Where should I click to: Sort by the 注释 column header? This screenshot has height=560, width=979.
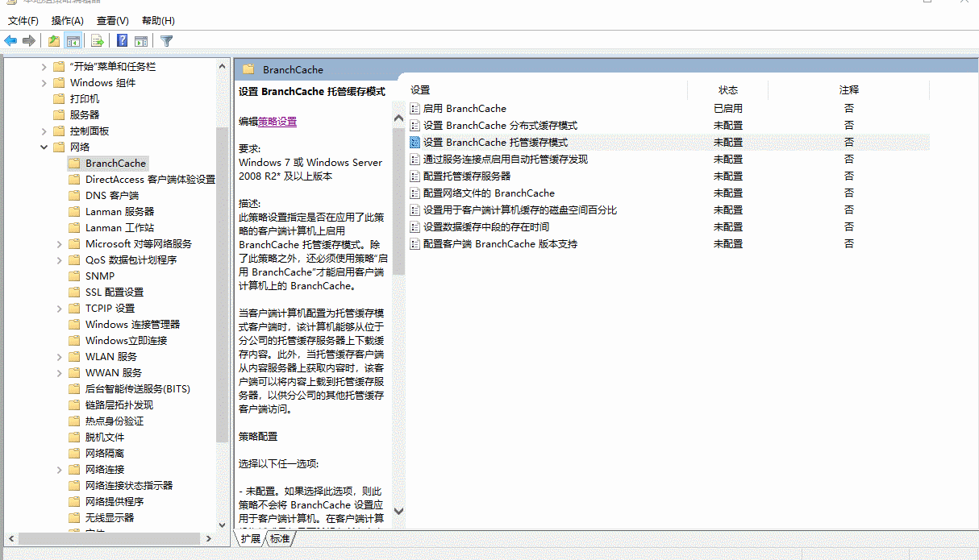pos(849,90)
